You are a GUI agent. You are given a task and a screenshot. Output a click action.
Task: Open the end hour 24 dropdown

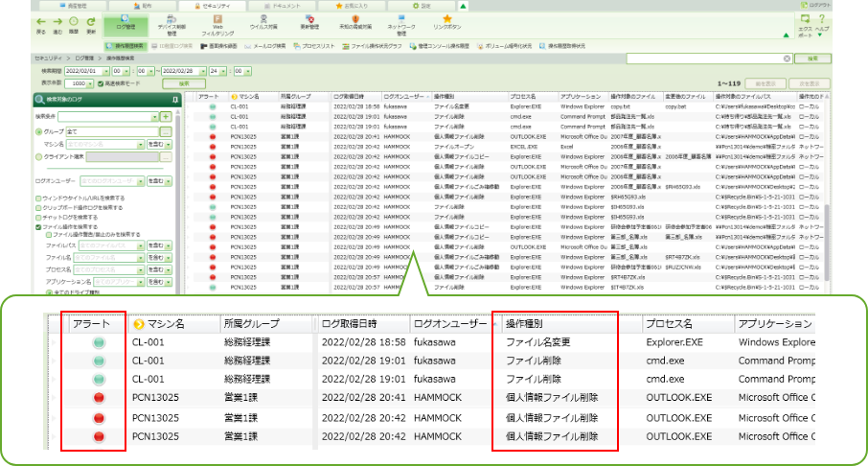coord(223,72)
